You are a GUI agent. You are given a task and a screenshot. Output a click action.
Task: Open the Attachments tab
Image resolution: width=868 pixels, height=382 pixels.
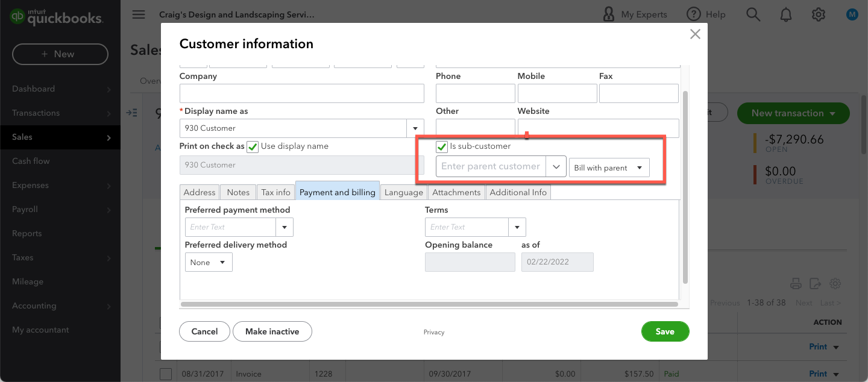pyautogui.click(x=456, y=192)
